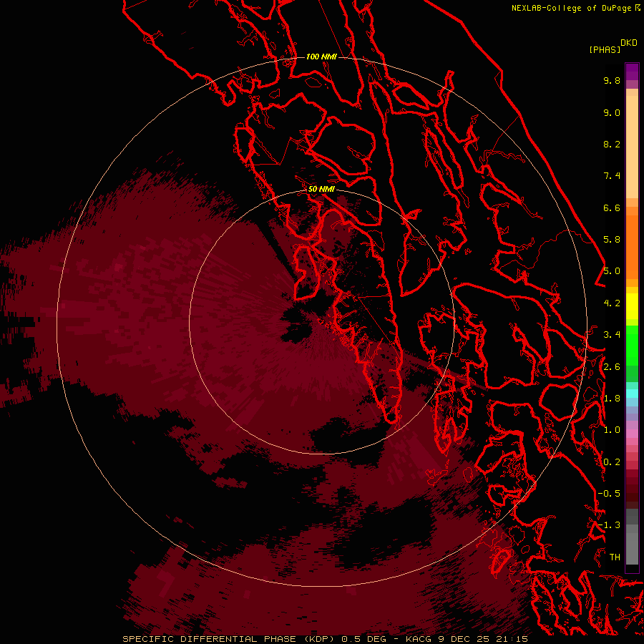Click the 5.0 legend value

coord(612,271)
